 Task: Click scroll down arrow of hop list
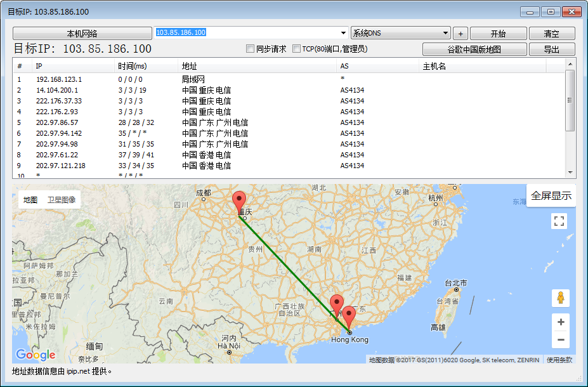570,173
